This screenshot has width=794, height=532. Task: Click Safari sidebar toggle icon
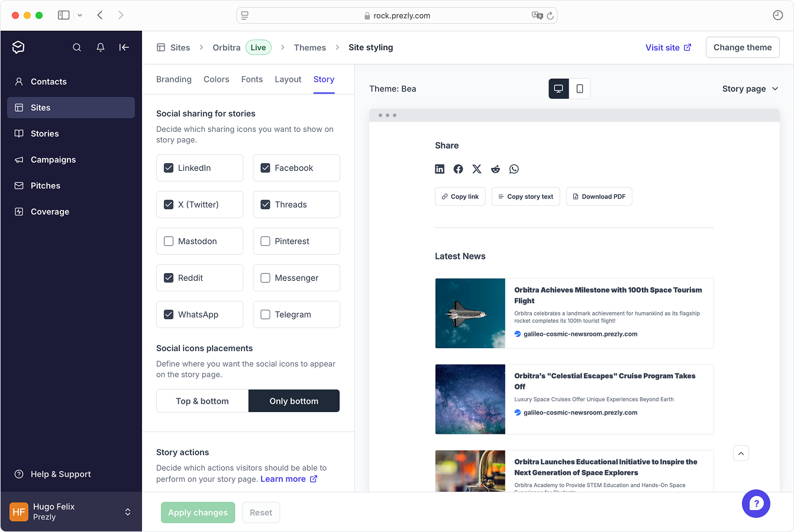[63, 15]
